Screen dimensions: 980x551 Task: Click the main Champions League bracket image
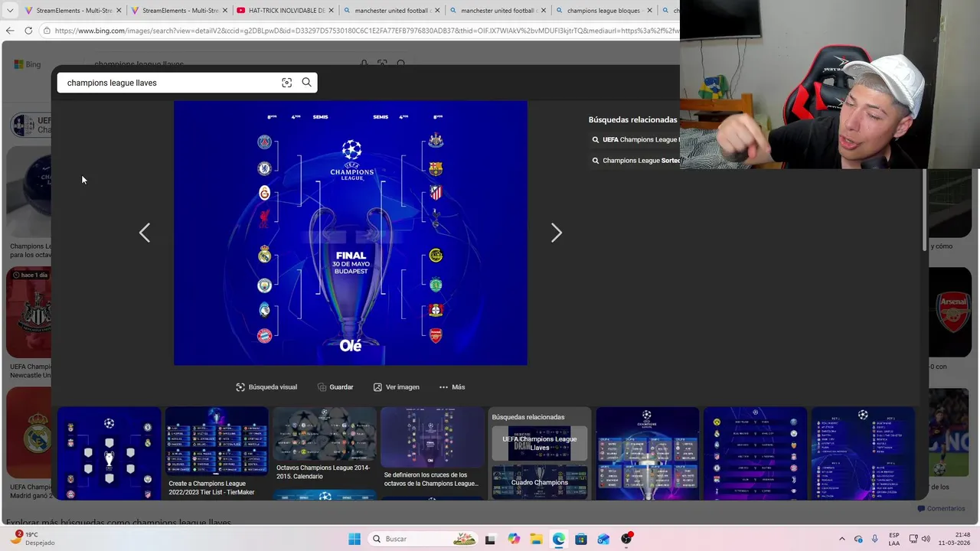pyautogui.click(x=351, y=233)
